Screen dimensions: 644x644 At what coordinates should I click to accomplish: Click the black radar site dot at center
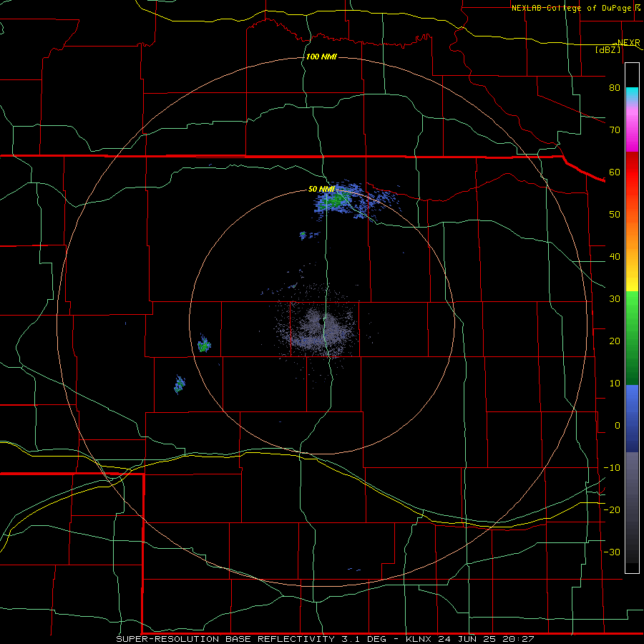pyautogui.click(x=321, y=321)
